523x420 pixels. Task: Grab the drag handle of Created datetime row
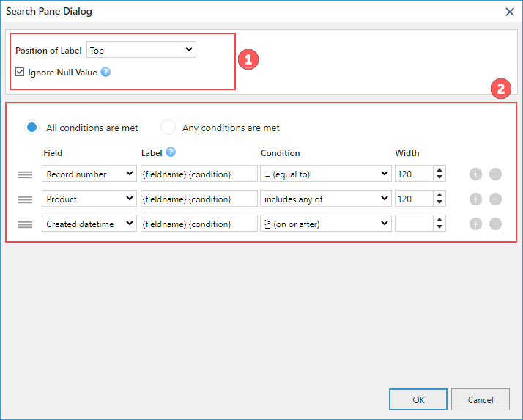click(x=25, y=224)
